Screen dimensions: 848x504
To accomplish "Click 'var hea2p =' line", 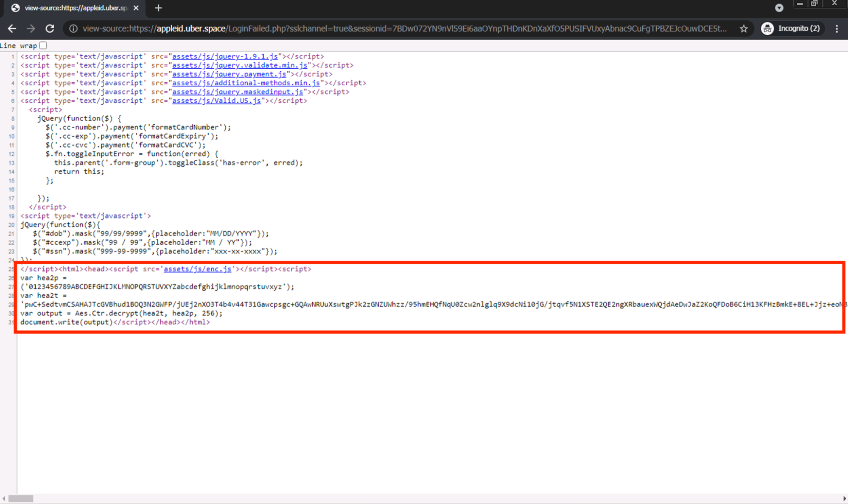I will [x=44, y=278].
